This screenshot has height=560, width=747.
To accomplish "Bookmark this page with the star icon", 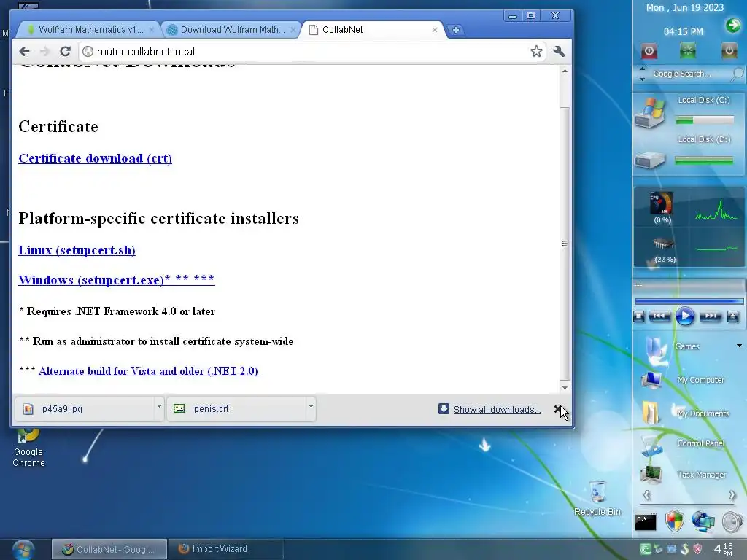I will click(536, 52).
